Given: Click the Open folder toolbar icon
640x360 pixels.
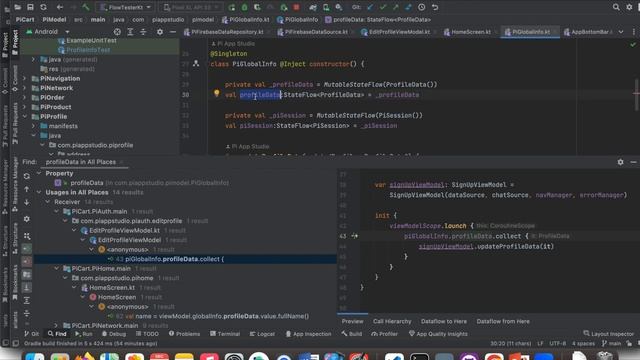Looking at the screenshot, I should 18,7.
